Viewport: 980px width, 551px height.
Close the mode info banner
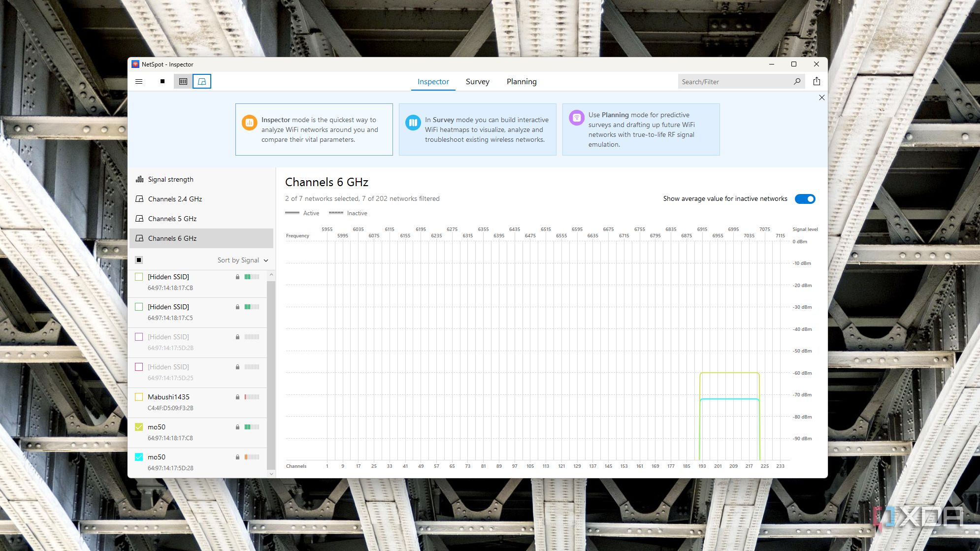[821, 97]
